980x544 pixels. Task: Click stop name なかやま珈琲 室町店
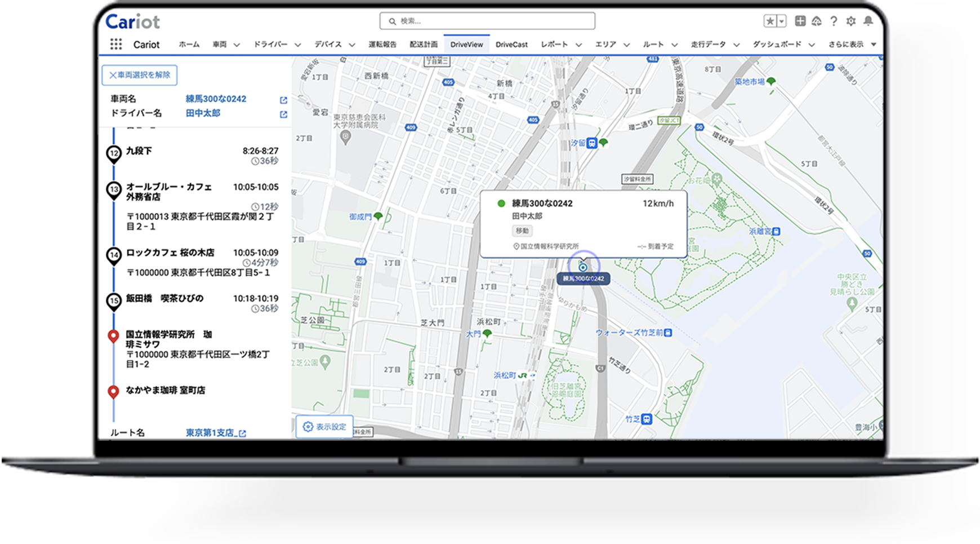[166, 390]
